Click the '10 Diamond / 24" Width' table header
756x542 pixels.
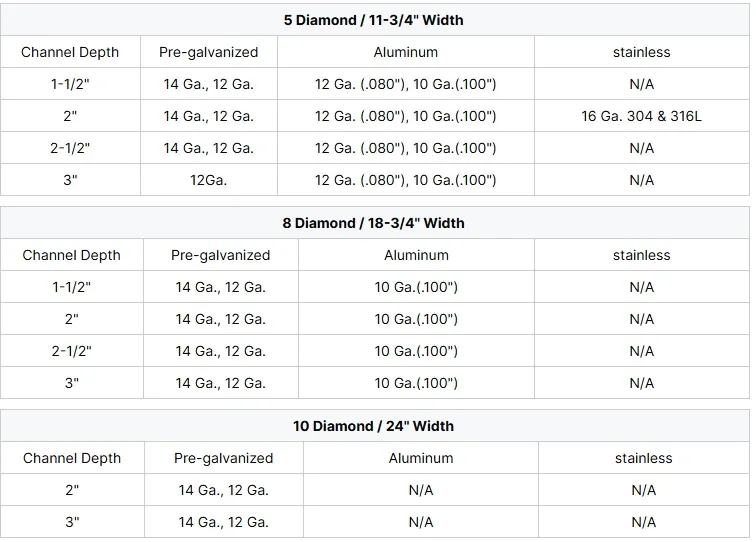pyautogui.click(x=373, y=426)
